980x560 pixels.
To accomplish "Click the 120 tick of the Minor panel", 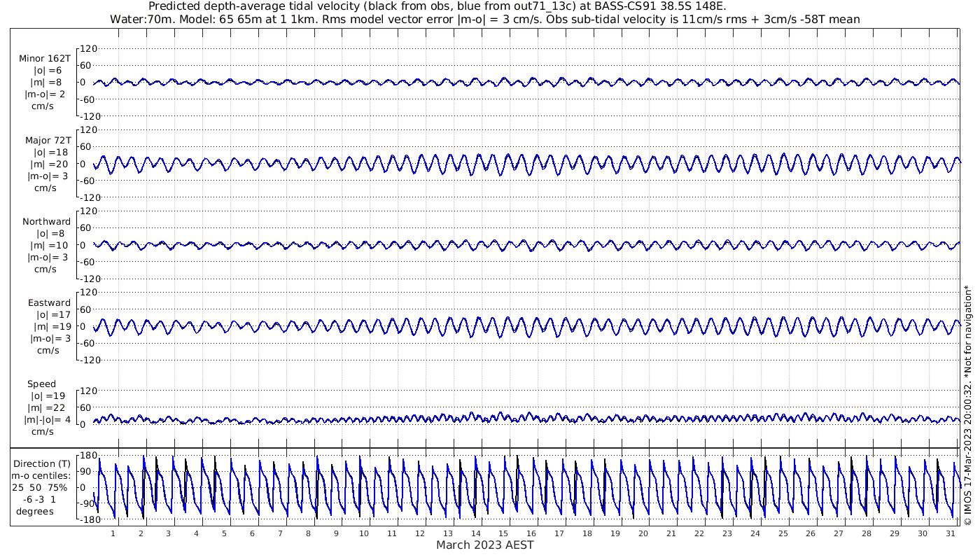I will click(87, 48).
